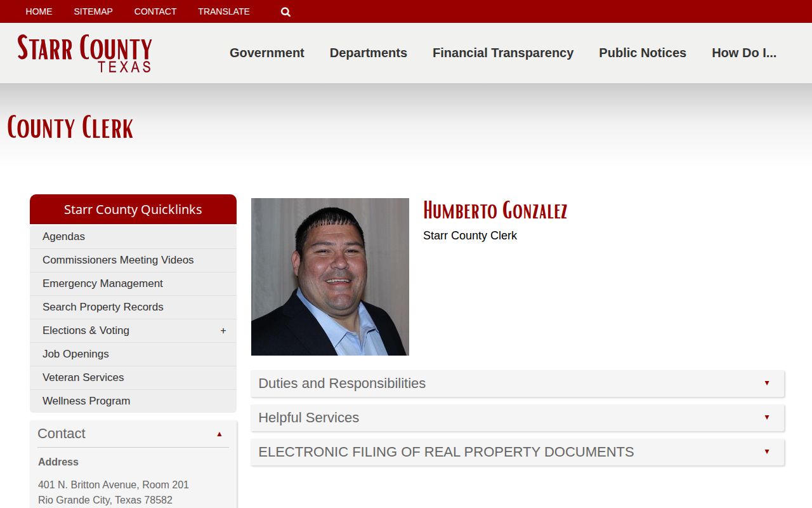The image size is (812, 508).
Task: Open Wellness Program quicklink
Action: click(133, 401)
